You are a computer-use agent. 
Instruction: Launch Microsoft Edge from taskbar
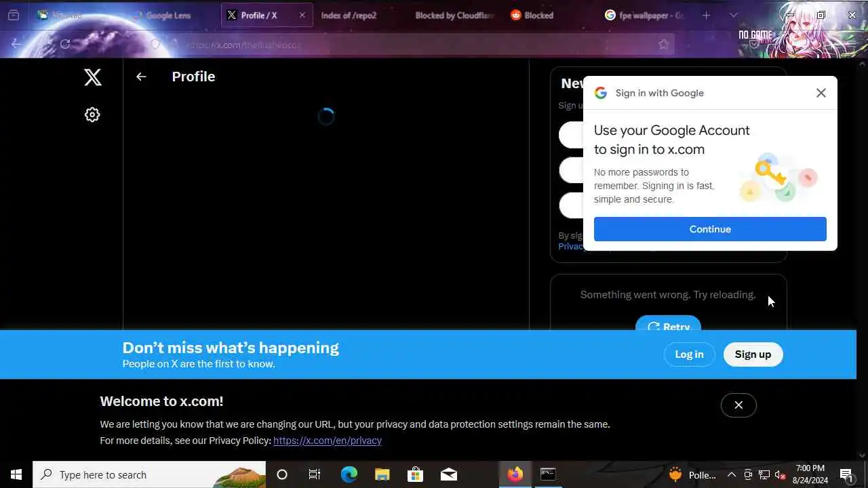pyautogui.click(x=349, y=474)
